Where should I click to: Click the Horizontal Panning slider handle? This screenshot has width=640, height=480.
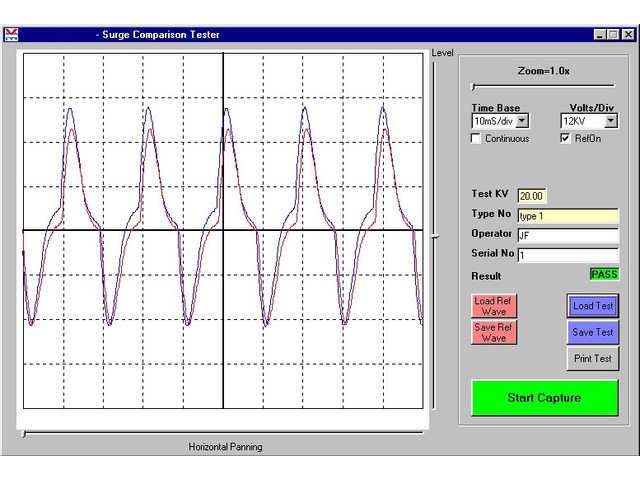[x=25, y=433]
